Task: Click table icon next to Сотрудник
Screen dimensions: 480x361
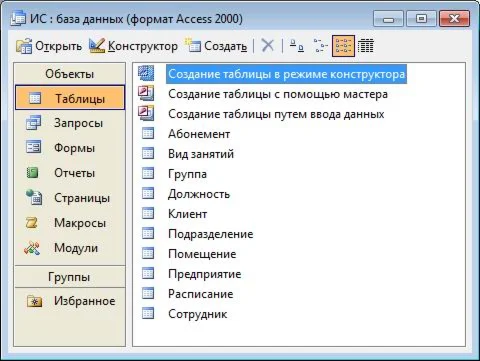Action: (x=148, y=313)
